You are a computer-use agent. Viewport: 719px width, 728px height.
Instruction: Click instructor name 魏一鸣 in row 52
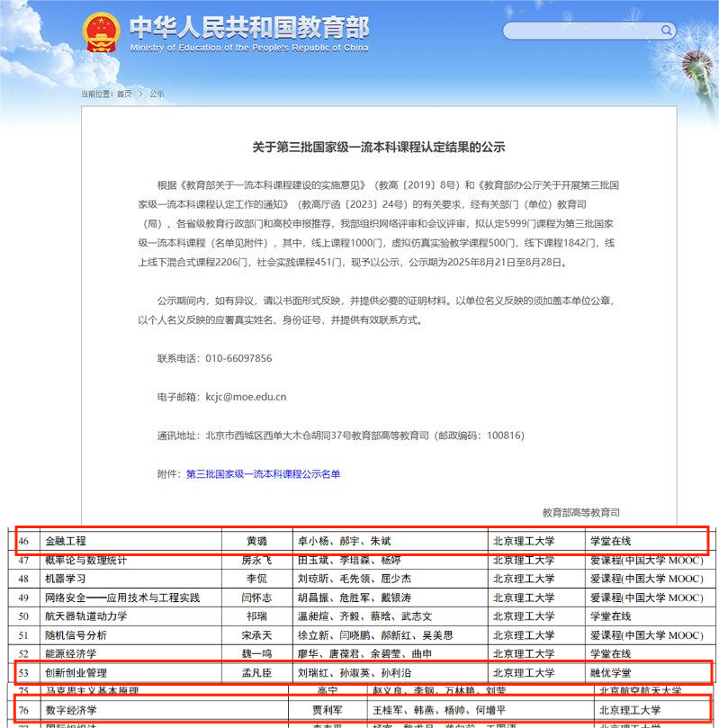click(x=256, y=653)
